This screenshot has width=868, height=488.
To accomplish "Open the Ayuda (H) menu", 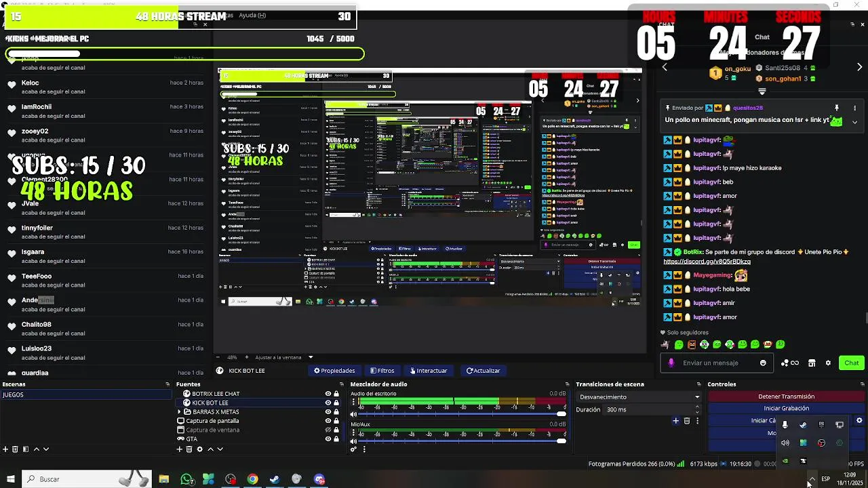I will (252, 15).
